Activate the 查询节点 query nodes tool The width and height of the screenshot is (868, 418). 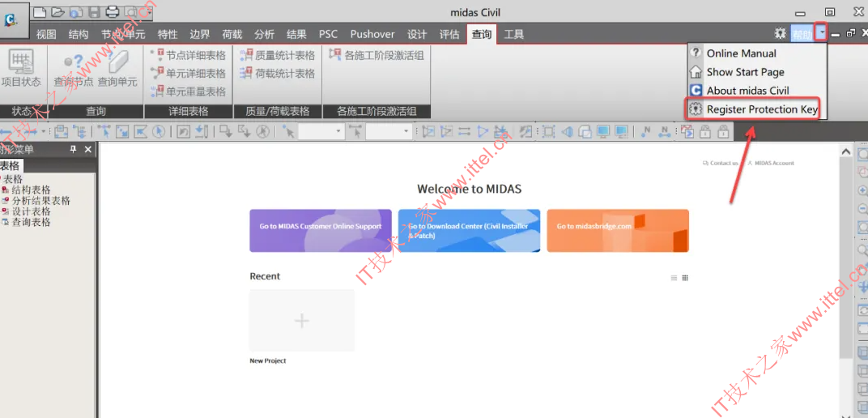point(73,67)
